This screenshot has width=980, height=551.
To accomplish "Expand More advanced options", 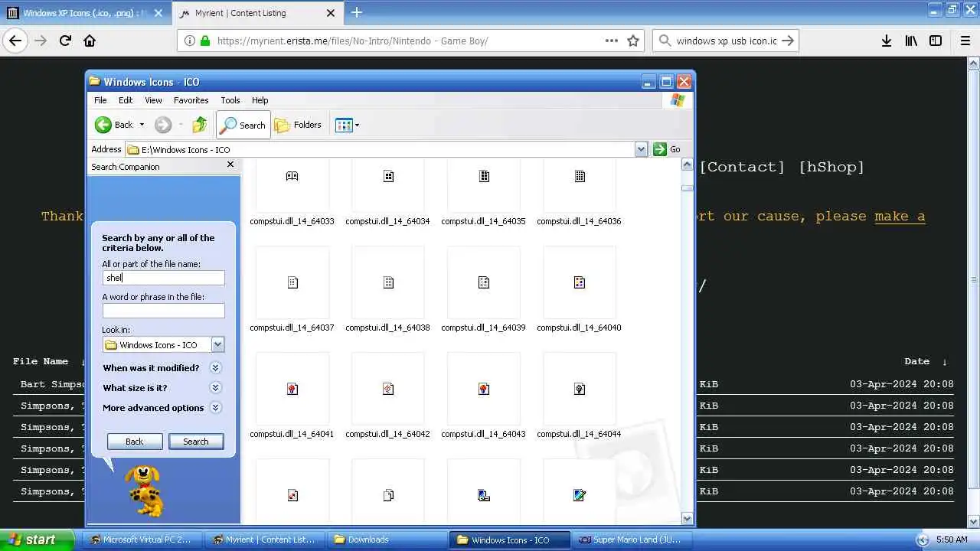I will [215, 408].
